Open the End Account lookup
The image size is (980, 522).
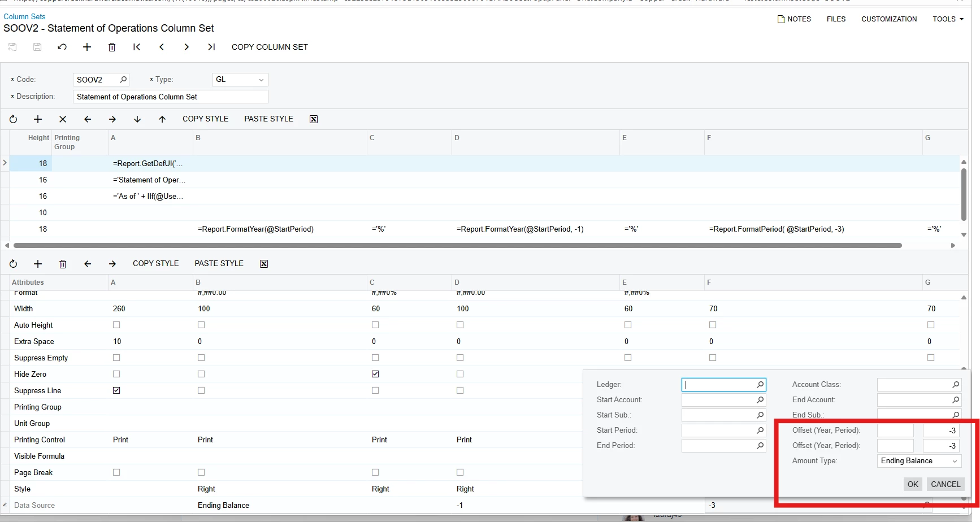pos(956,400)
